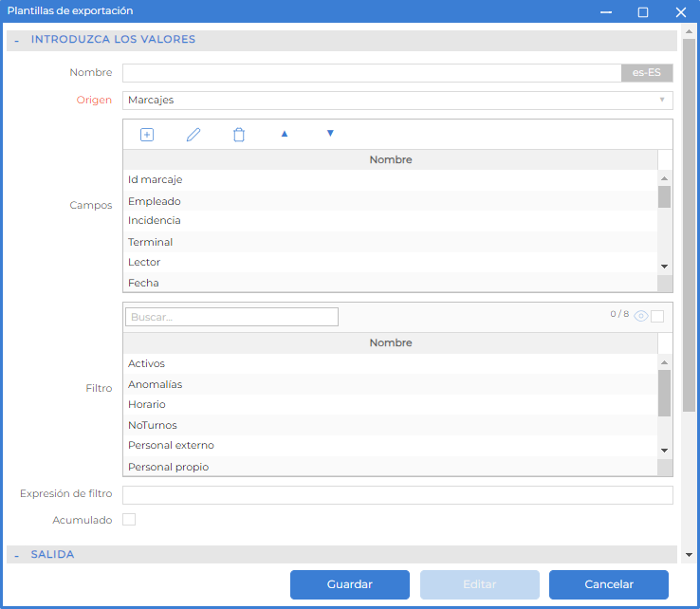Minimize the Plantillas de exportación window
This screenshot has width=700, height=609.
tap(606, 12)
